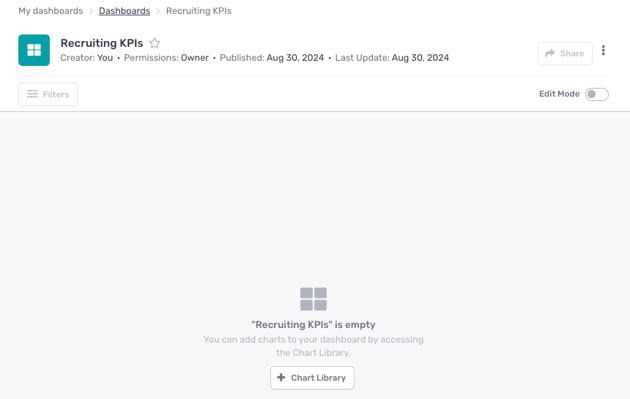630x399 pixels.
Task: Select the Recruiting KPIs breadcrumb item
Action: coord(199,11)
